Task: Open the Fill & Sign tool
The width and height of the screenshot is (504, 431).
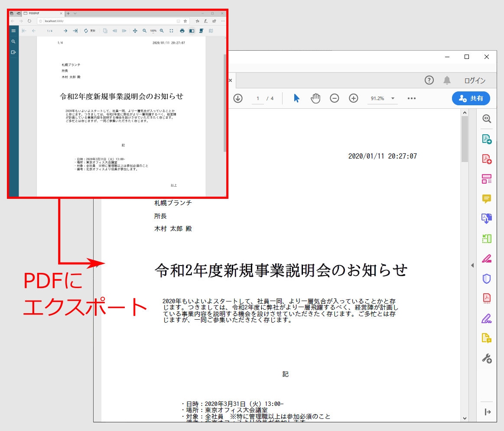Action: 487,318
